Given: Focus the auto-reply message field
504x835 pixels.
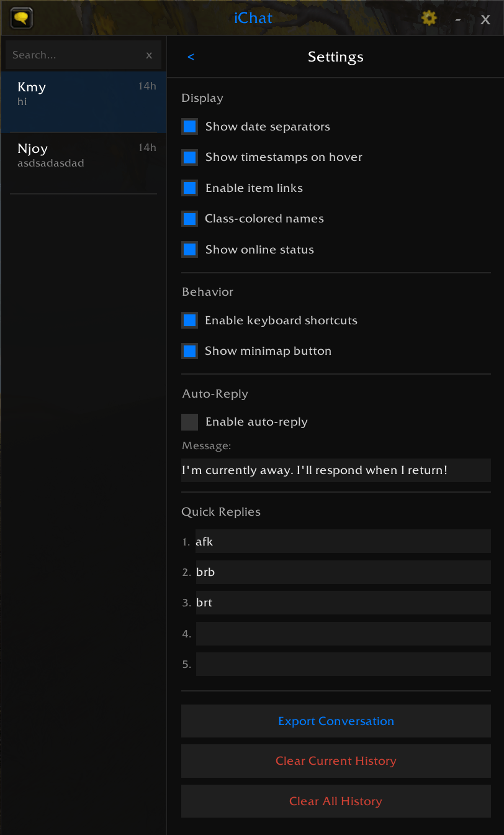Looking at the screenshot, I should 336,470.
